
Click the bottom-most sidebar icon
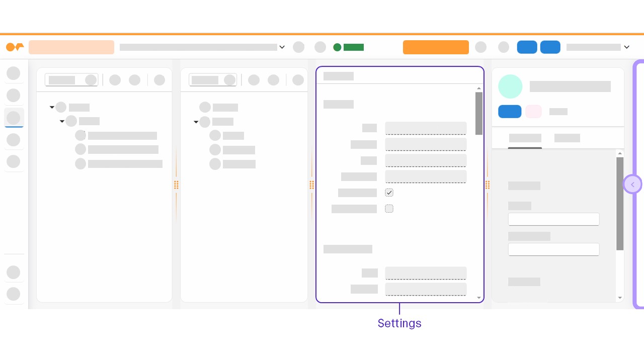point(14,294)
